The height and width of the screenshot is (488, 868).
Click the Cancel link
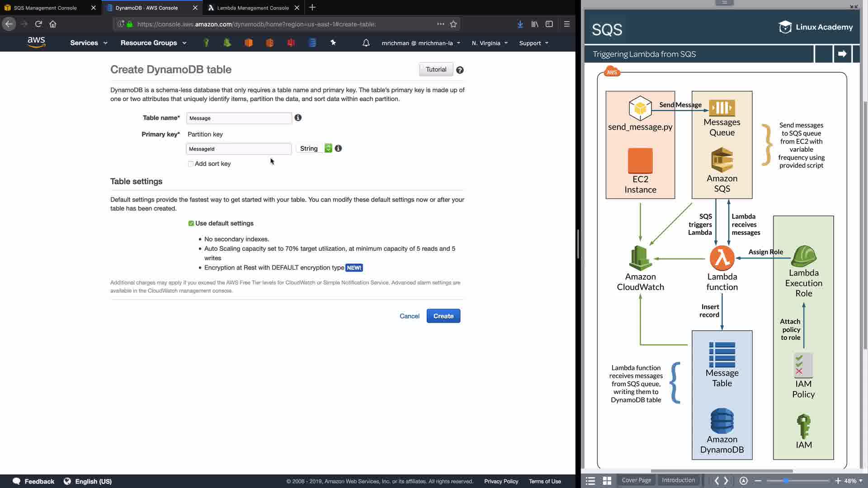tap(410, 316)
